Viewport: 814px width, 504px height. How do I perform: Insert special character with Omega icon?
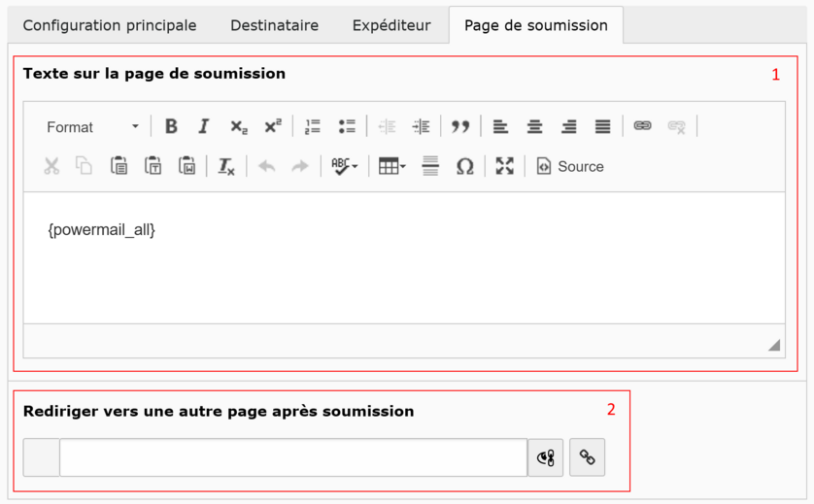[465, 166]
